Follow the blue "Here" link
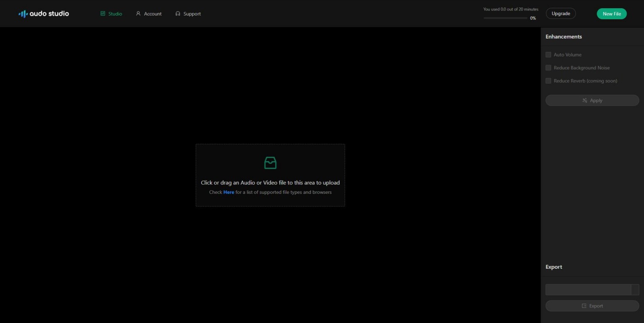 [x=229, y=192]
